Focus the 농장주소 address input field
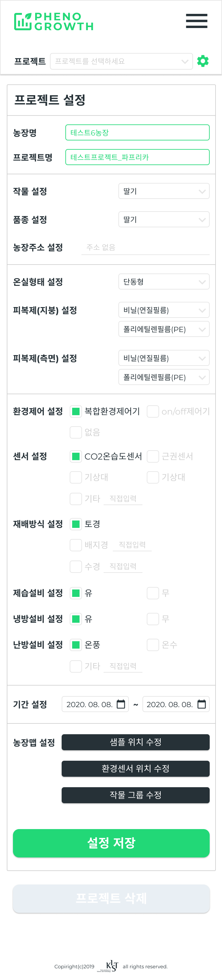 (145, 247)
